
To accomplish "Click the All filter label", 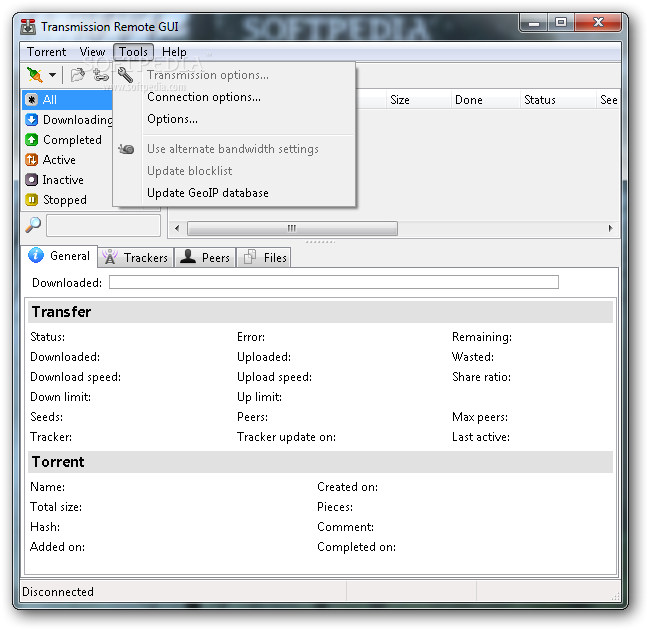I will [x=50, y=100].
